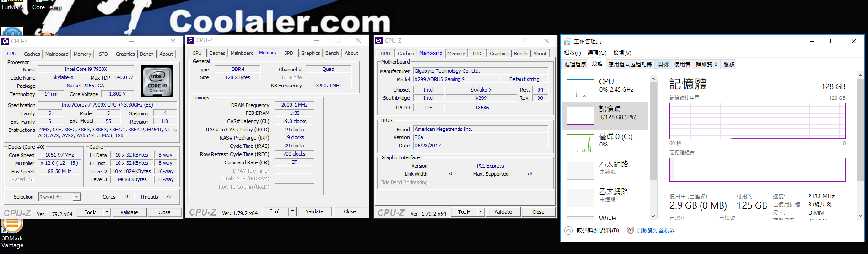The width and height of the screenshot is (868, 254).
Task: Select the CPU performance graph thumbnail
Action: pos(580,88)
